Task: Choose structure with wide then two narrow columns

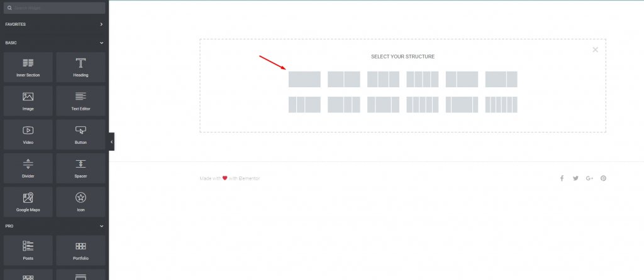Action: point(344,105)
